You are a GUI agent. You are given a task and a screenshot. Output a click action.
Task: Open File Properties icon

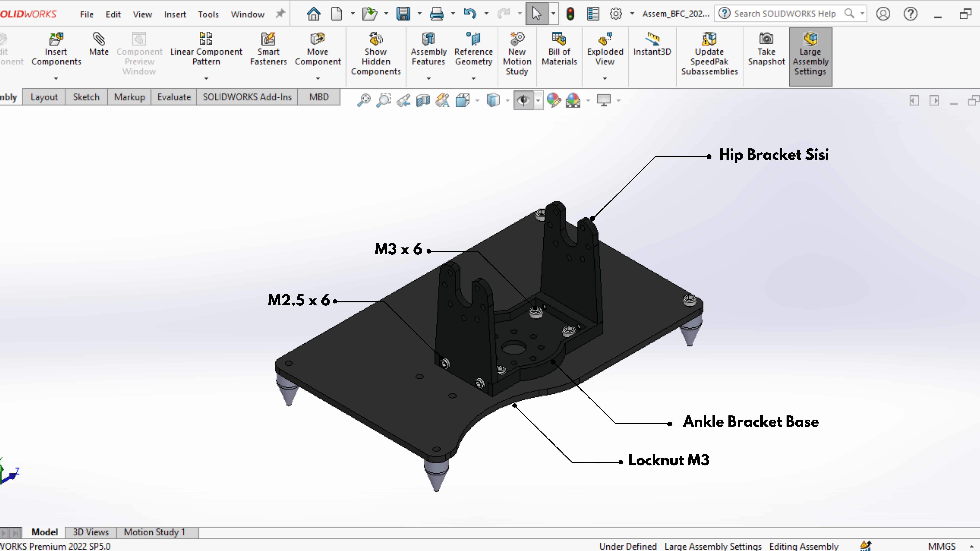(593, 14)
